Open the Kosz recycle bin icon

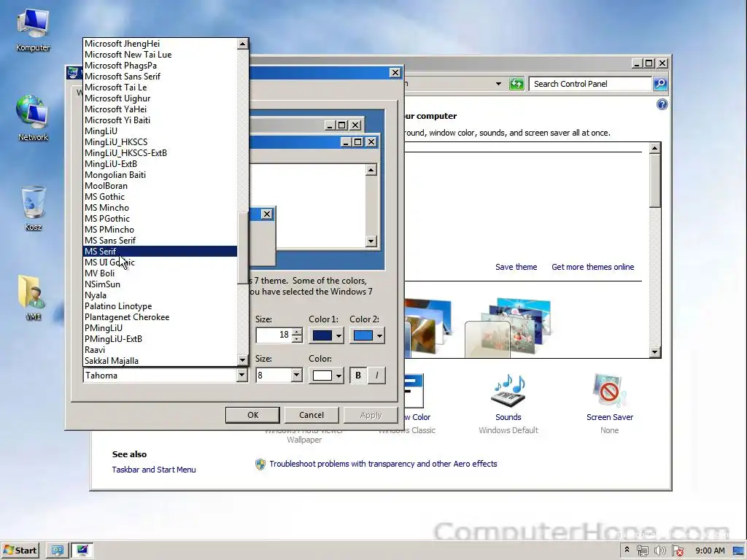(x=33, y=208)
